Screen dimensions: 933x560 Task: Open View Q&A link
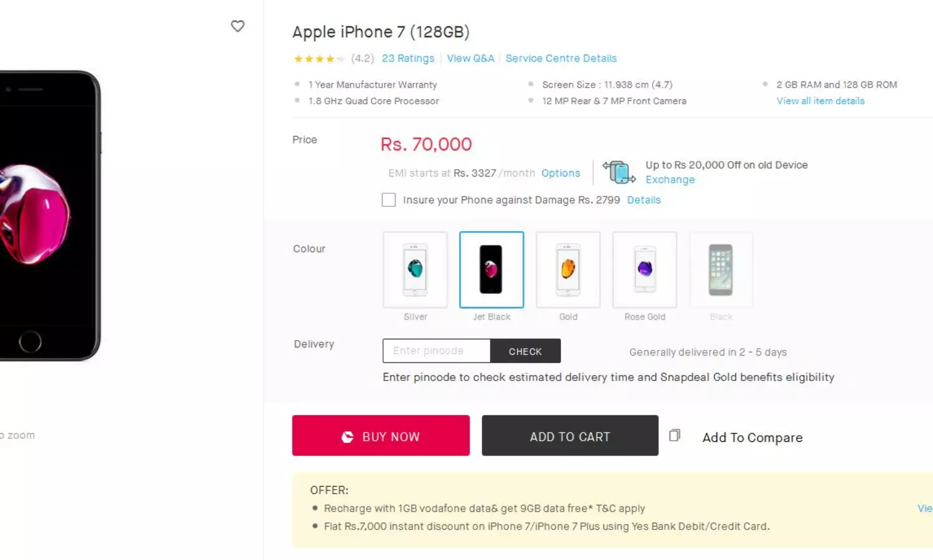(x=470, y=58)
